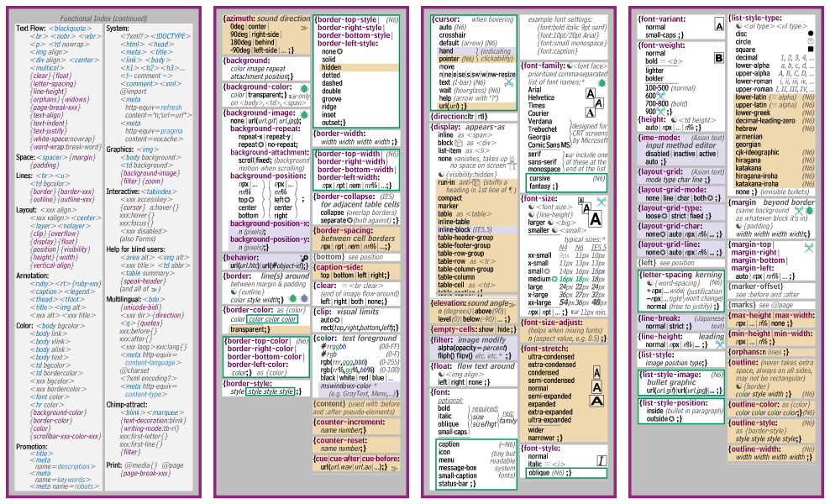Click the {line-break: property heading
Image resolution: width=830 pixels, height=504 pixels.
[x=659, y=318]
